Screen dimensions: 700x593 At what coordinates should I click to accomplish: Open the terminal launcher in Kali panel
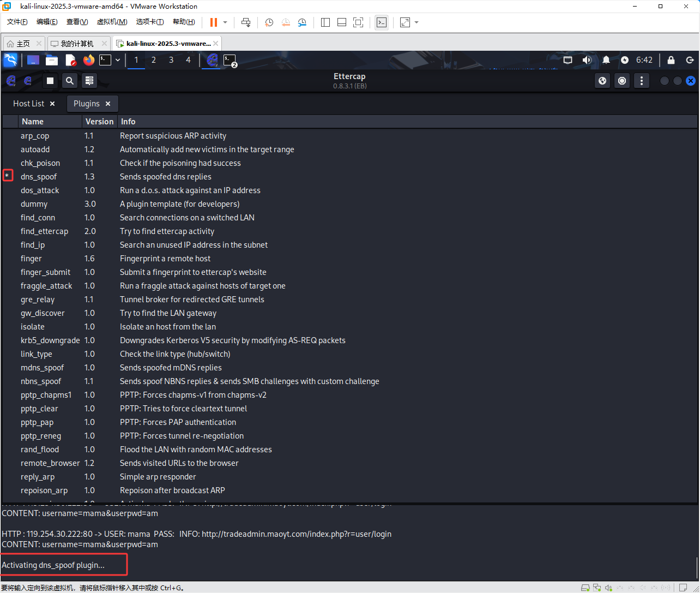point(105,60)
